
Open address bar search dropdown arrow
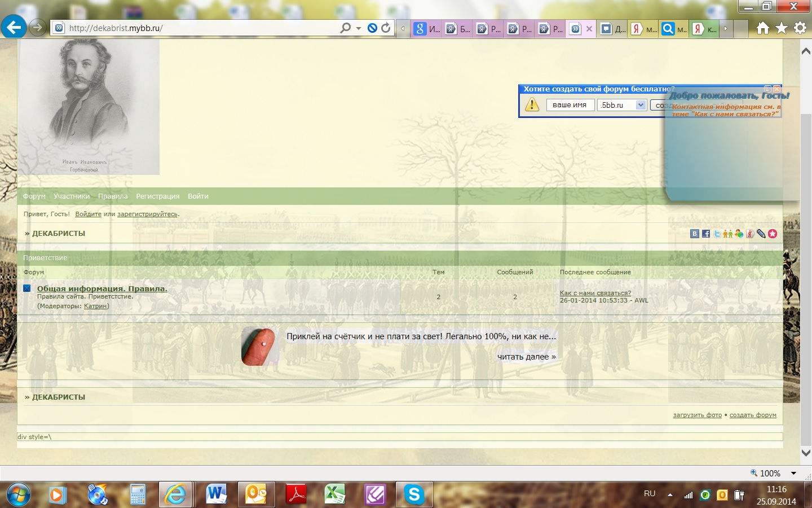(359, 28)
